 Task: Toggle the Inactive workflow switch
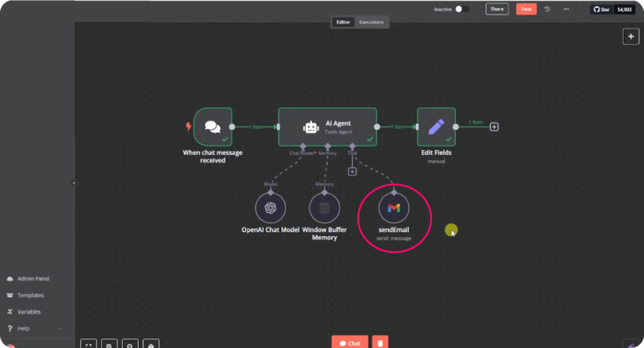coord(462,9)
